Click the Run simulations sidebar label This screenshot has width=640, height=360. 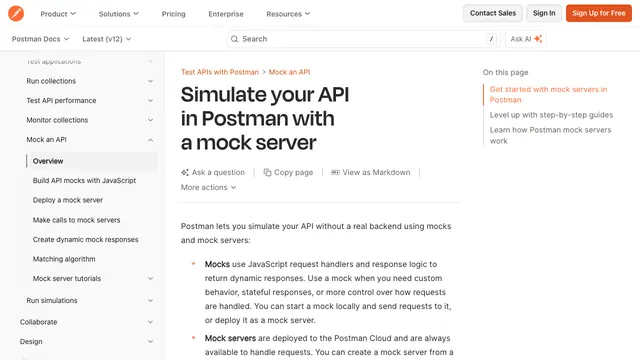click(52, 301)
